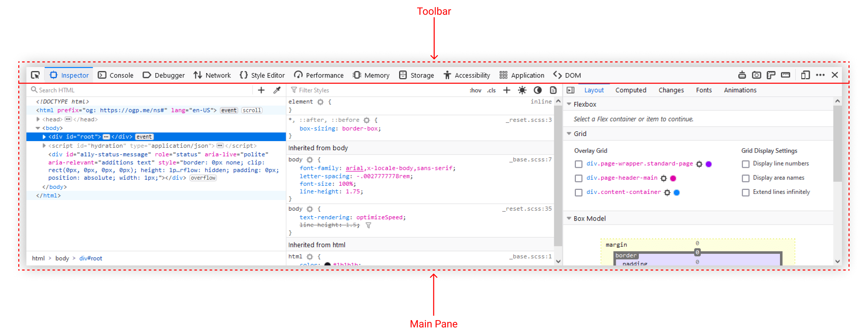Click filter icon beside overridden line-height: 1.5
The width and height of the screenshot is (868, 335).
coord(368,225)
